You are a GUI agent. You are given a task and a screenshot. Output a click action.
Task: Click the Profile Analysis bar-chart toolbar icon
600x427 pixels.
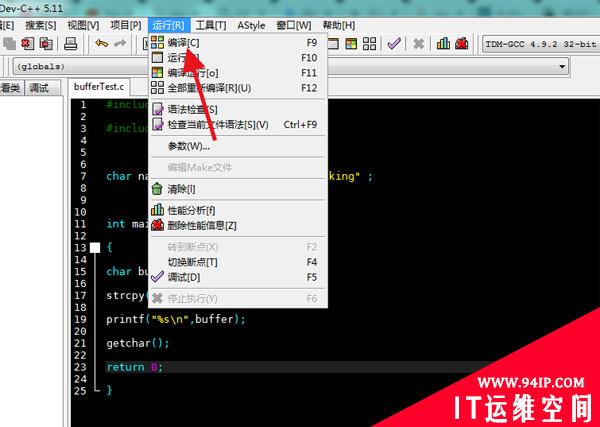(x=443, y=44)
